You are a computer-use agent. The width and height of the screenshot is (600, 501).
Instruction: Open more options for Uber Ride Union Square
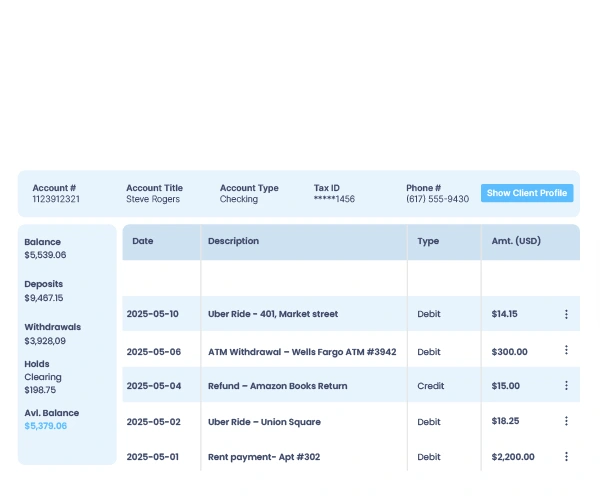pyautogui.click(x=566, y=421)
